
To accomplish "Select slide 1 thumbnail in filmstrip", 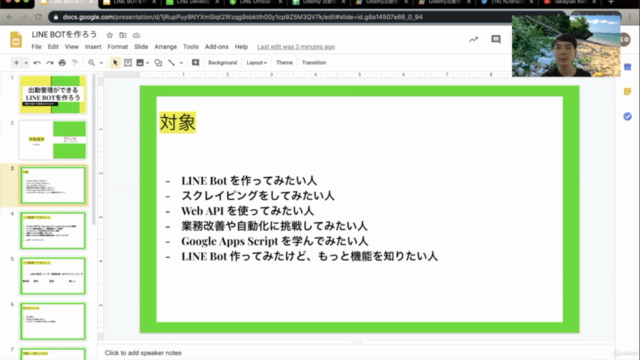I will [x=53, y=94].
